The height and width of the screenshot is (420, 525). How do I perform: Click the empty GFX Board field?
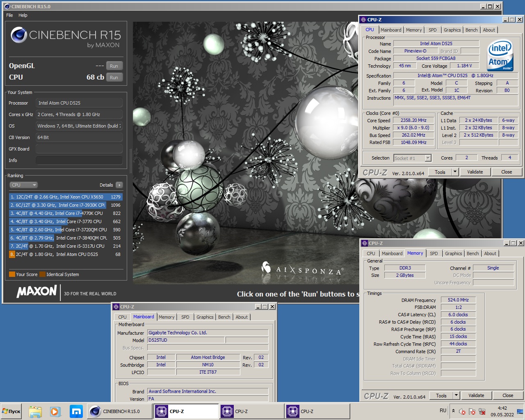[x=79, y=149]
